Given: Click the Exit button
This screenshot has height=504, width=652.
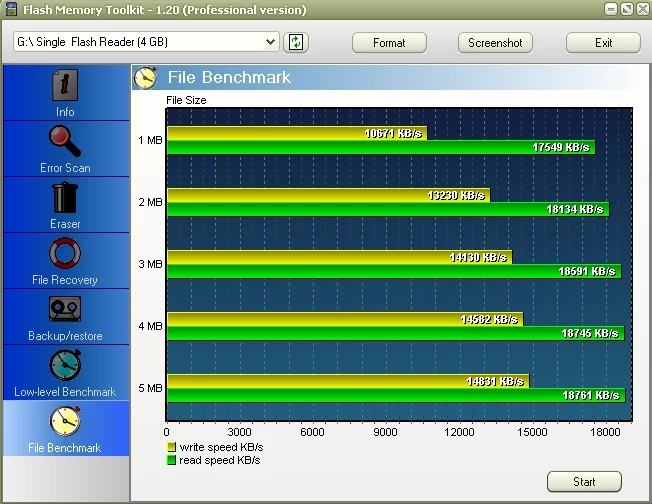Looking at the screenshot, I should tap(603, 43).
